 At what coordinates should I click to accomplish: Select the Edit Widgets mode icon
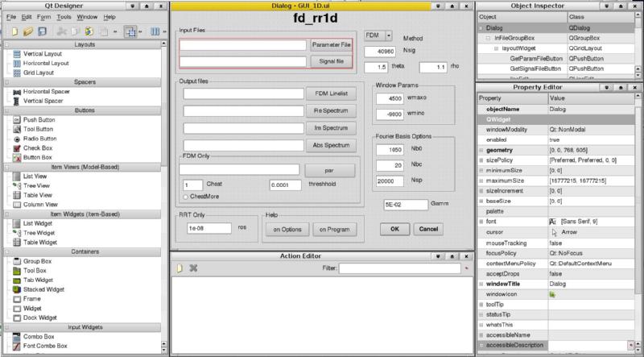pyautogui.click(x=130, y=31)
